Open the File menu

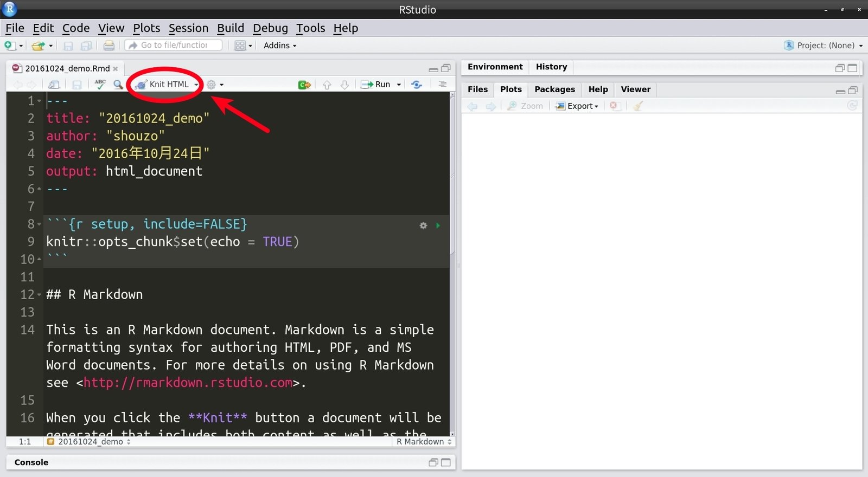[15, 28]
